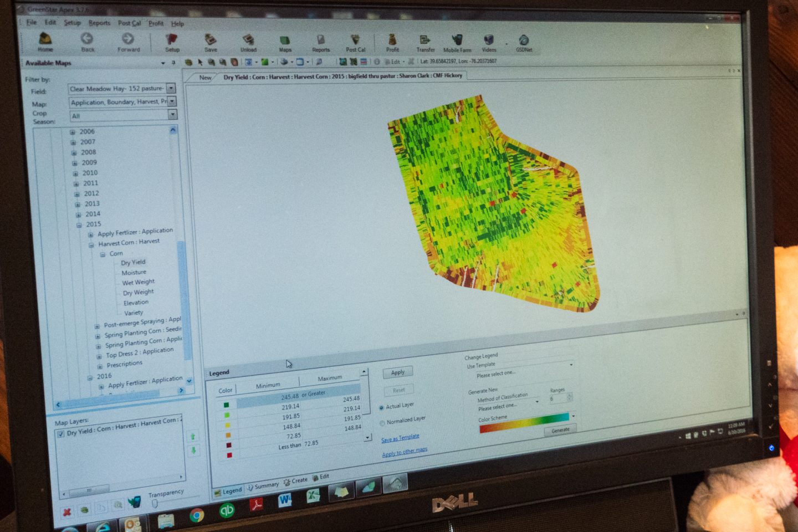Open GSDNet from the toolbar
Screen dimensions: 798x532
point(522,42)
